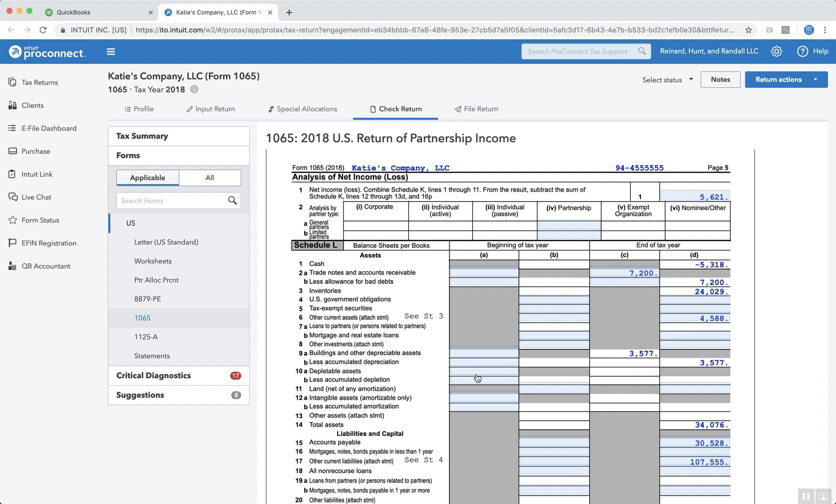
Task: Open EFIN Registration in sidebar
Action: pyautogui.click(x=49, y=243)
